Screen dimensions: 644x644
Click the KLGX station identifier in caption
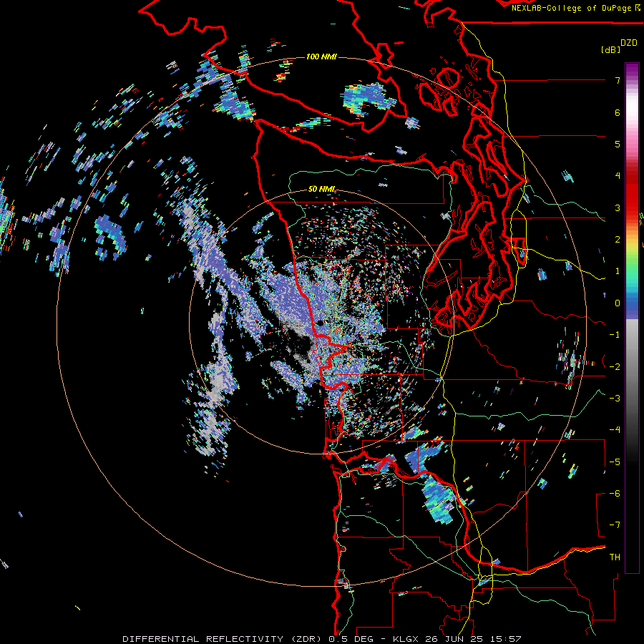406,639
